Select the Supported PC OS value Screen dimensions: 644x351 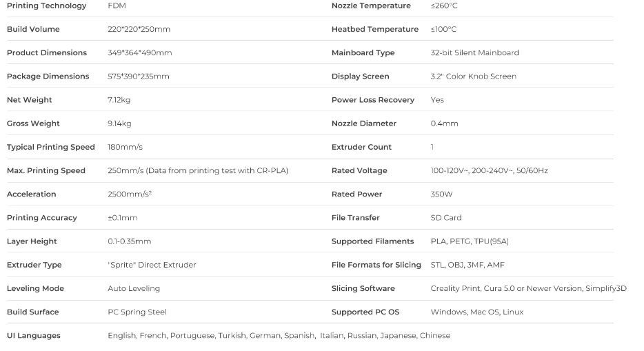click(x=476, y=312)
